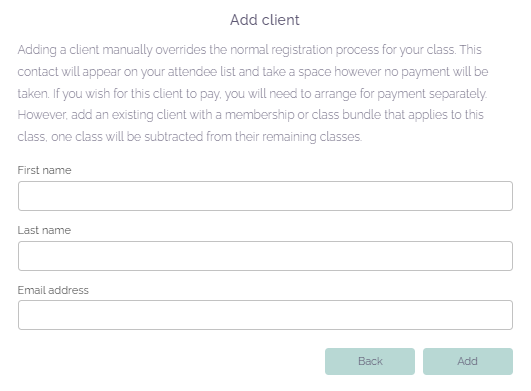Screen dimensions: 531x391
Task: Select the Email address input field
Action: point(265,315)
